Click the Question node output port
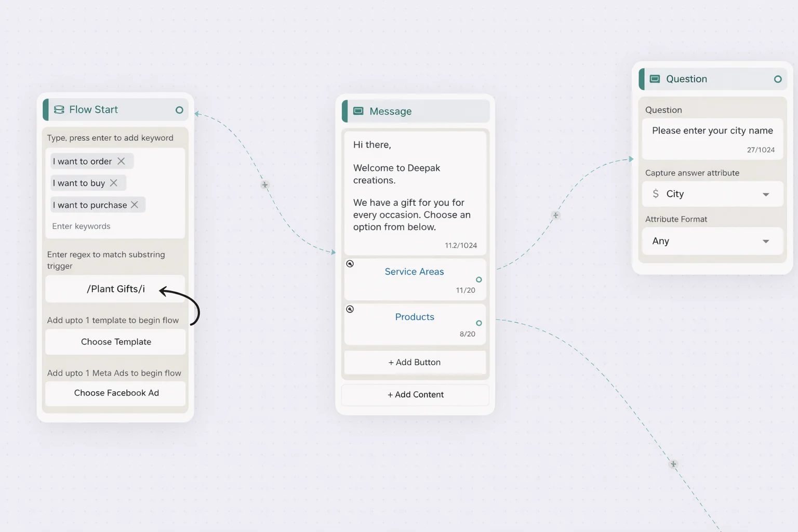Screen dimensions: 798x532 pos(778,79)
